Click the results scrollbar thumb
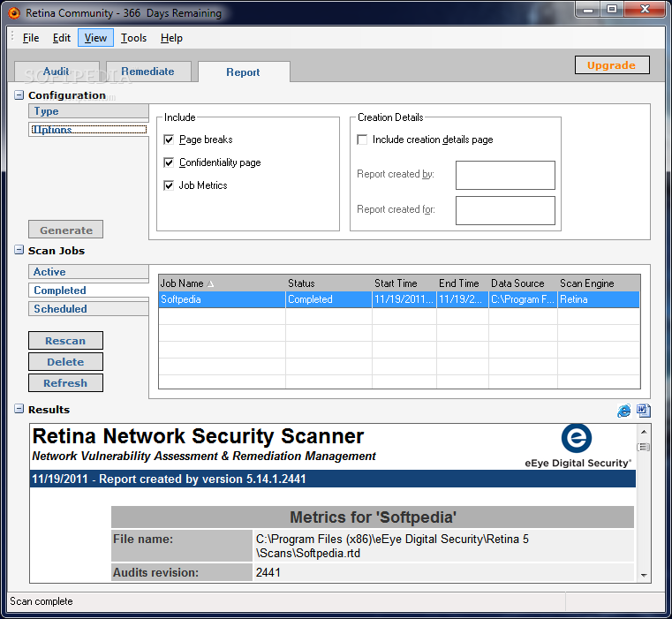This screenshot has height=619, width=672. (644, 447)
